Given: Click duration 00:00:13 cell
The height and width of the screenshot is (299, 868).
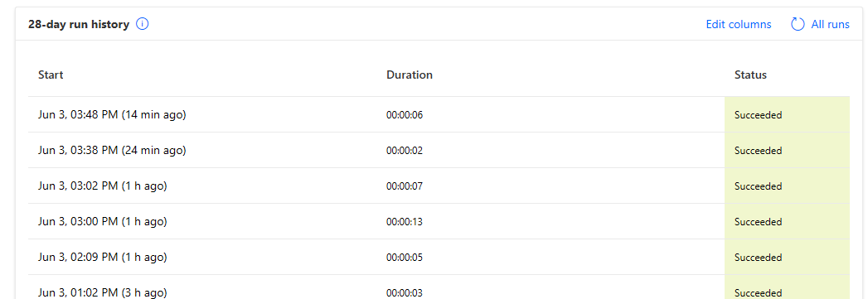Looking at the screenshot, I should [x=404, y=222].
